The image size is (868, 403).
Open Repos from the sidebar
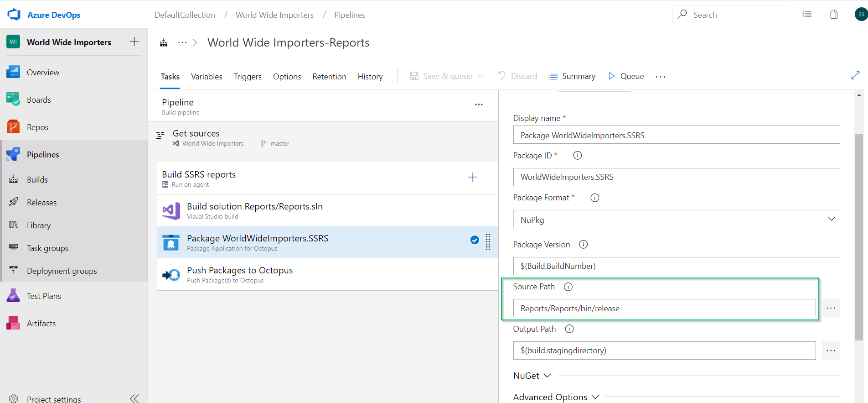point(37,127)
